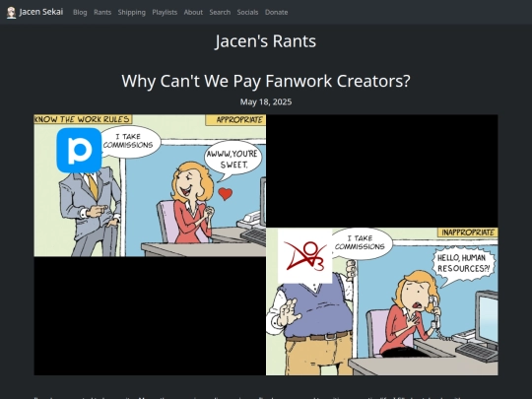
Task: Click the 'Know the work rules' label
Action: tap(83, 119)
